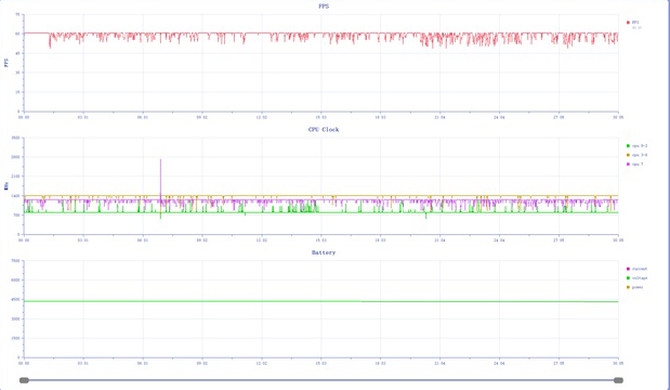670x390 pixels.
Task: Click the orange cpu 3-6 line in CPU Clock
Action: (x=321, y=196)
